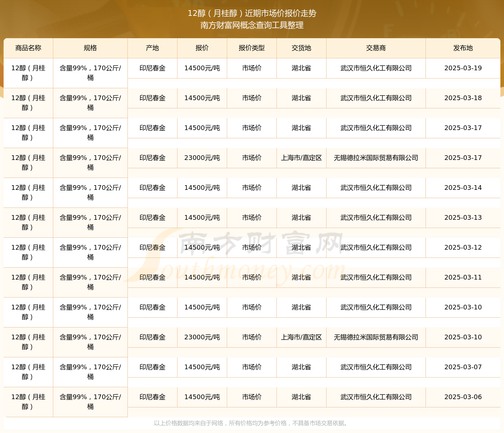Screen dimensions: 504x433
Task: Select the date 2025-03-18
Action: 463,98
